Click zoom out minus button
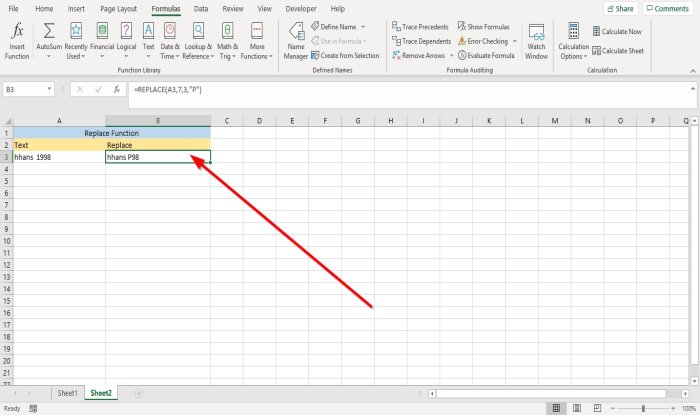Viewport: 700px width, 415px height. point(613,408)
